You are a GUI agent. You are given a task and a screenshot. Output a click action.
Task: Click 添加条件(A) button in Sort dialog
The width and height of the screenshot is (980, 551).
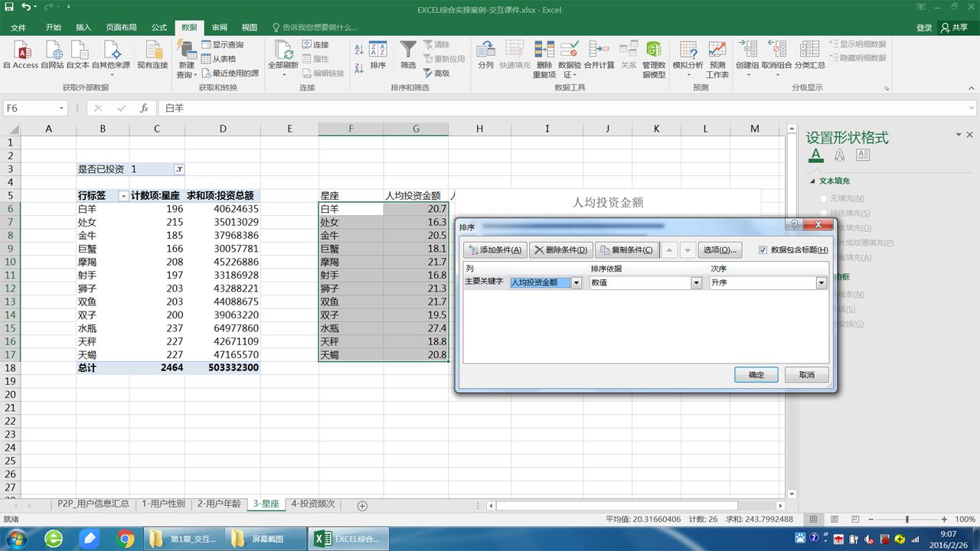pyautogui.click(x=495, y=250)
